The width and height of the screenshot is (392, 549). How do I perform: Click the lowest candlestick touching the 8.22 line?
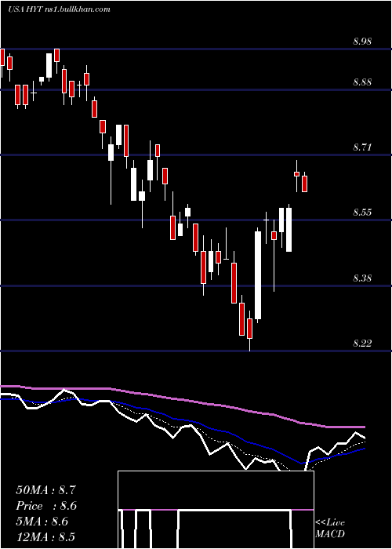249,330
